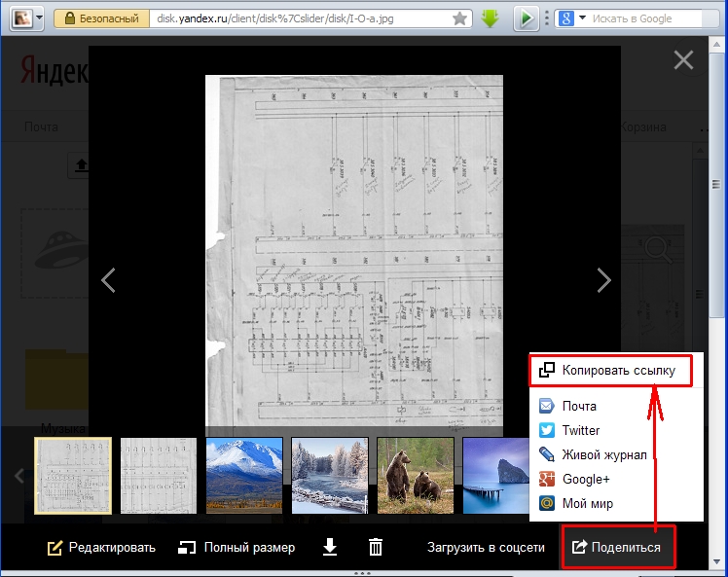Click the trash delete icon

[376, 548]
